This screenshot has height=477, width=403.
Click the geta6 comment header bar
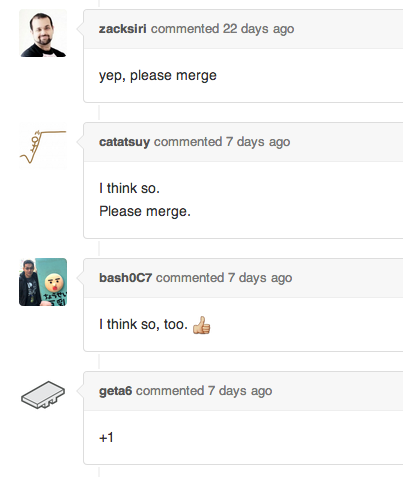click(x=243, y=391)
